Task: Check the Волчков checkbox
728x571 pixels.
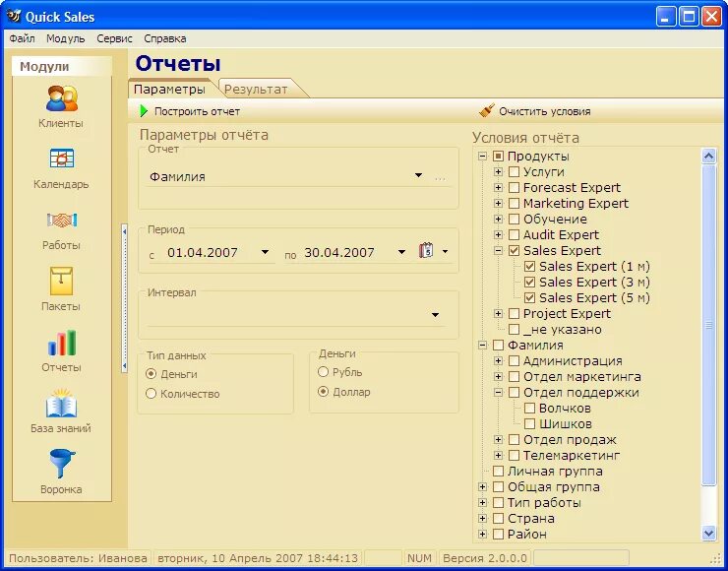Action: (x=529, y=409)
